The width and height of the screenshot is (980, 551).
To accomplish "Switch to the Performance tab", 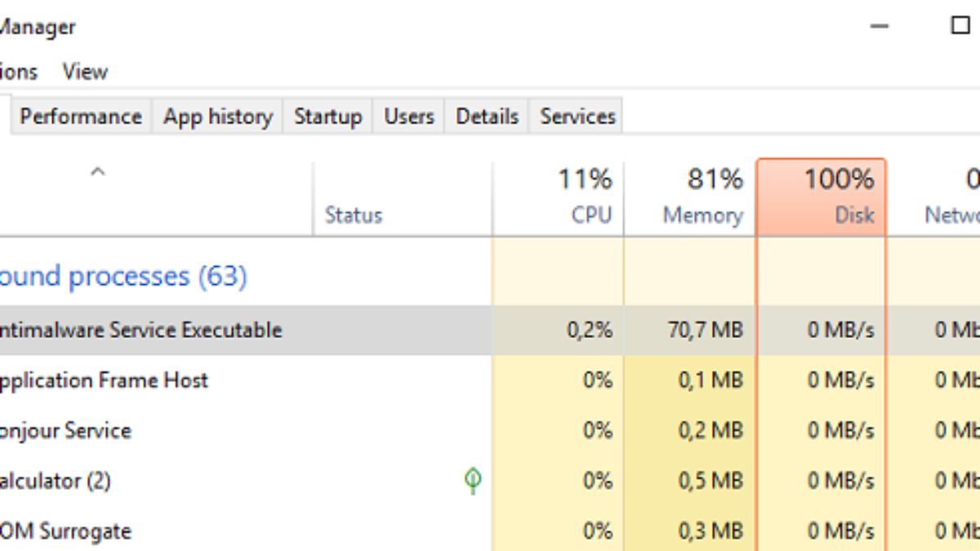I will [81, 117].
